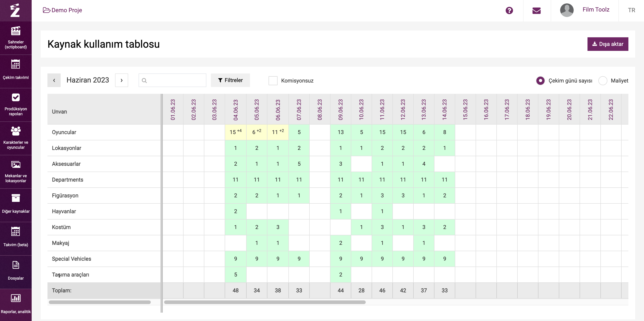Click the Figürasyon row title

(x=65, y=196)
